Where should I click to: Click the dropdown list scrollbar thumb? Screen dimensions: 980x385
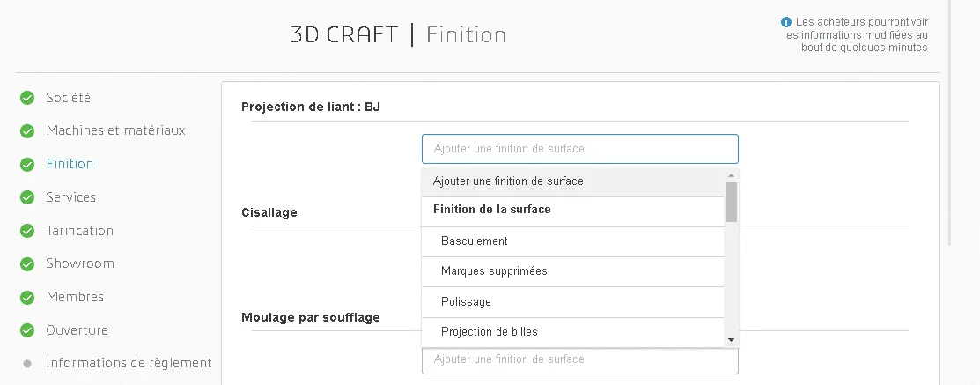[731, 202]
